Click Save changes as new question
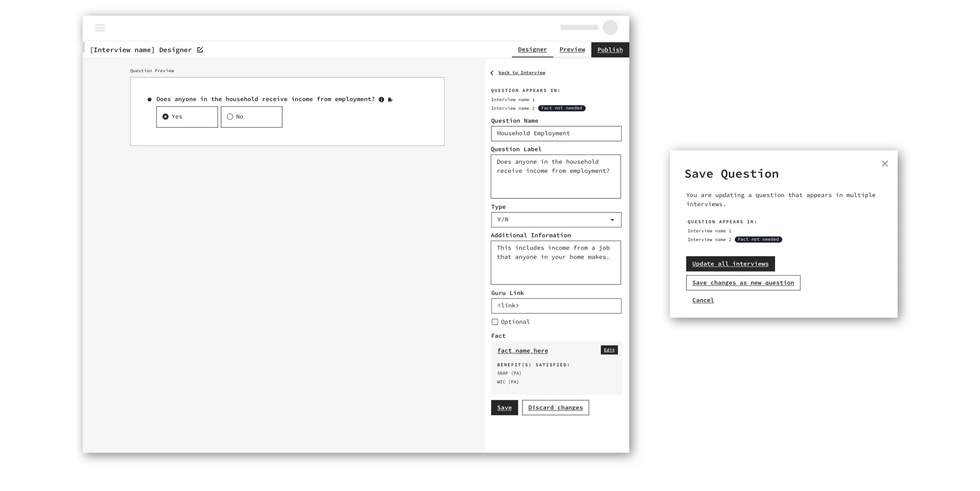Viewport: 980px width, 491px height. (x=743, y=283)
